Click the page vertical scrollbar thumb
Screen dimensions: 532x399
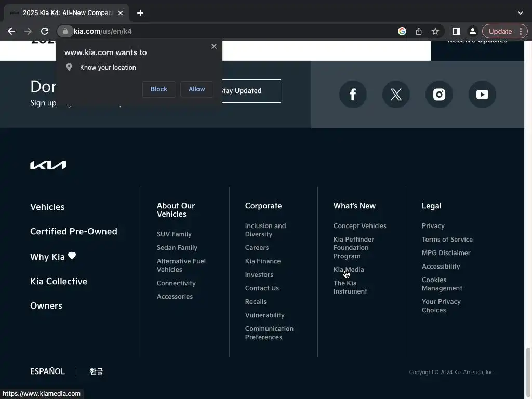pos(528,373)
